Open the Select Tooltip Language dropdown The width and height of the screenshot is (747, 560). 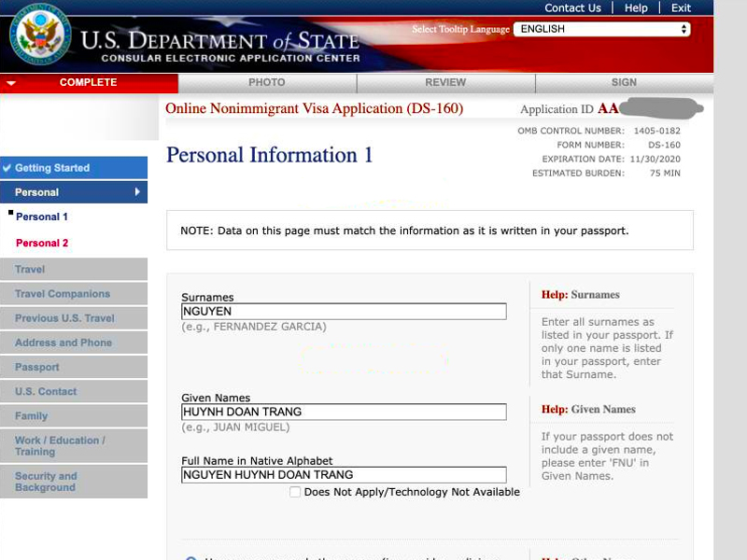click(x=601, y=29)
